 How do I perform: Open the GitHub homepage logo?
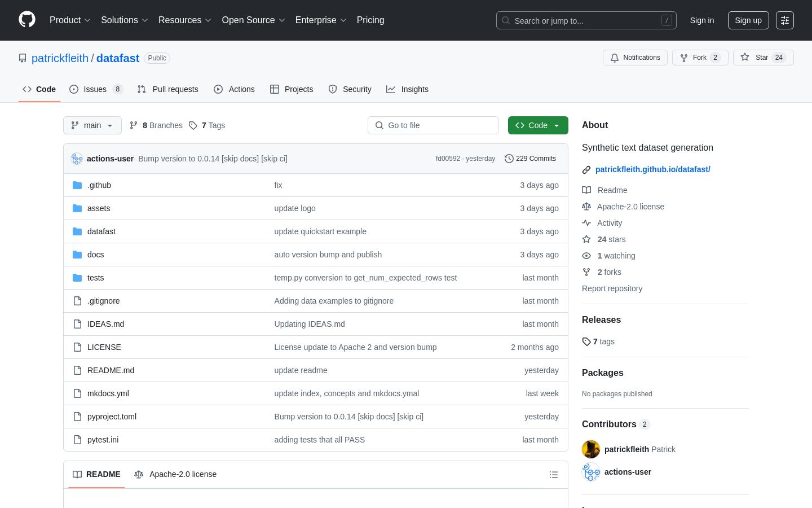pyautogui.click(x=27, y=20)
